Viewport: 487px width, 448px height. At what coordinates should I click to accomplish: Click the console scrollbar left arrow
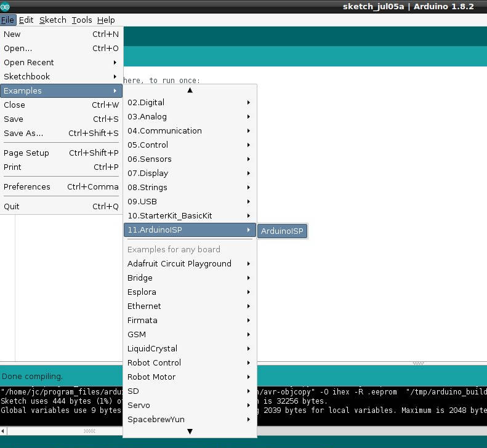point(3,431)
